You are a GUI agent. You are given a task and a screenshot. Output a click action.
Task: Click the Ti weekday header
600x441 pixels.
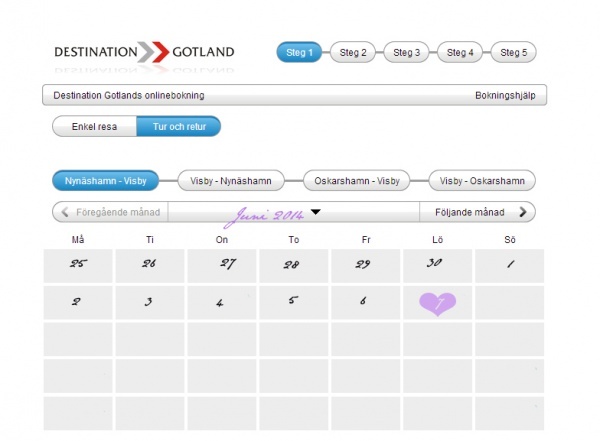pyautogui.click(x=150, y=240)
